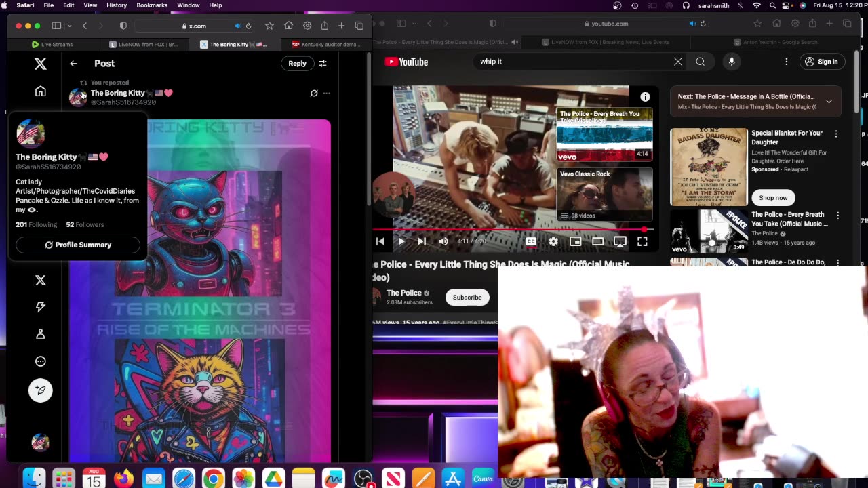
Task: Start YouTube voice search microphone
Action: pos(732,62)
